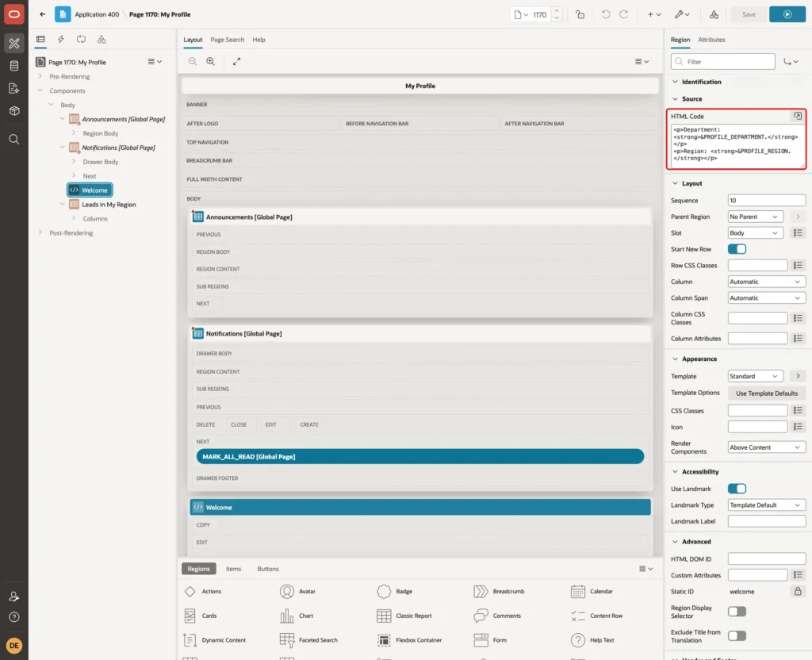812x660 pixels.
Task: Expand the layout pane to full screen
Action: tap(236, 62)
